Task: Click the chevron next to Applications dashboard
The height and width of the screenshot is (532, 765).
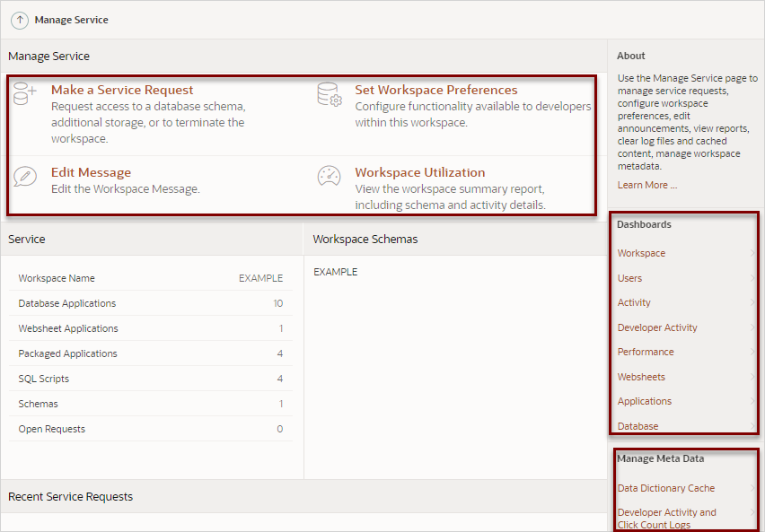Action: tap(752, 401)
